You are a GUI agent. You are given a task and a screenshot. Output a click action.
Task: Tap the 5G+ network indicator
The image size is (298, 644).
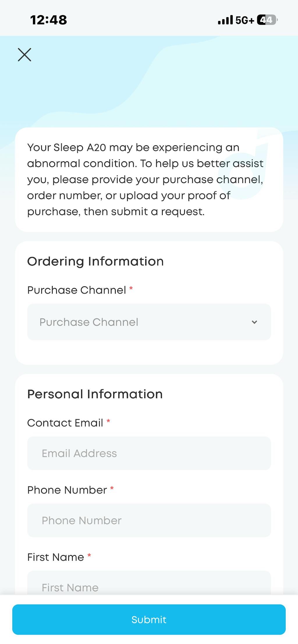pyautogui.click(x=244, y=20)
